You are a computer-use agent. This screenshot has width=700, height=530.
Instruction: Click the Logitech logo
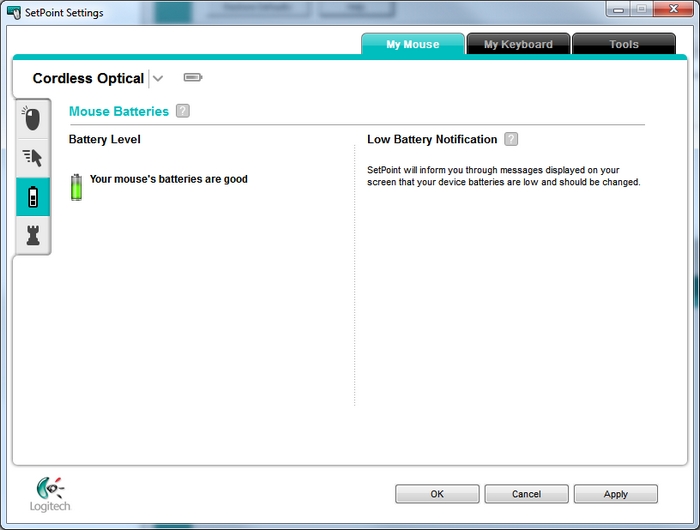pyautogui.click(x=50, y=494)
